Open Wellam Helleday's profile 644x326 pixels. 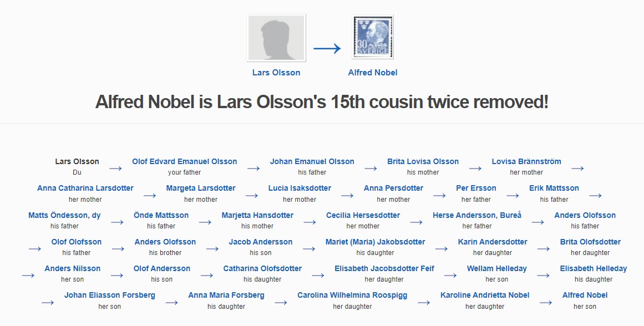[496, 268]
